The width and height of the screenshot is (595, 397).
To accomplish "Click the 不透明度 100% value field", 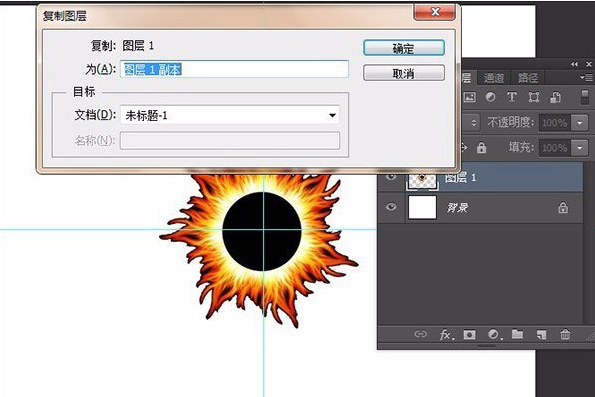I will tap(555, 123).
